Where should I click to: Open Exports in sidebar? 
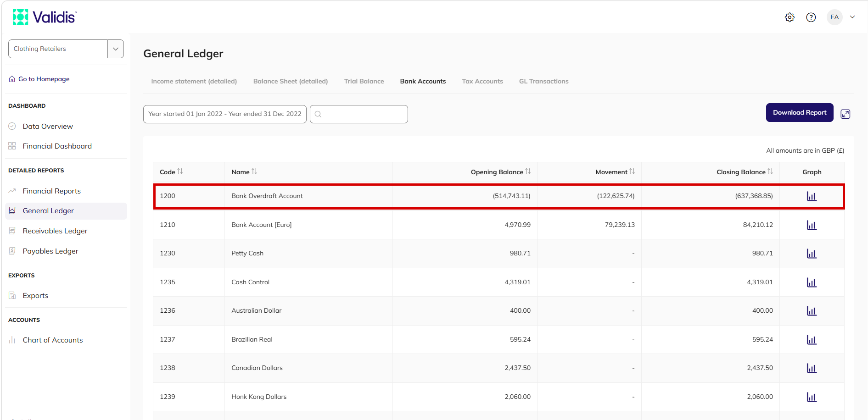pos(35,295)
